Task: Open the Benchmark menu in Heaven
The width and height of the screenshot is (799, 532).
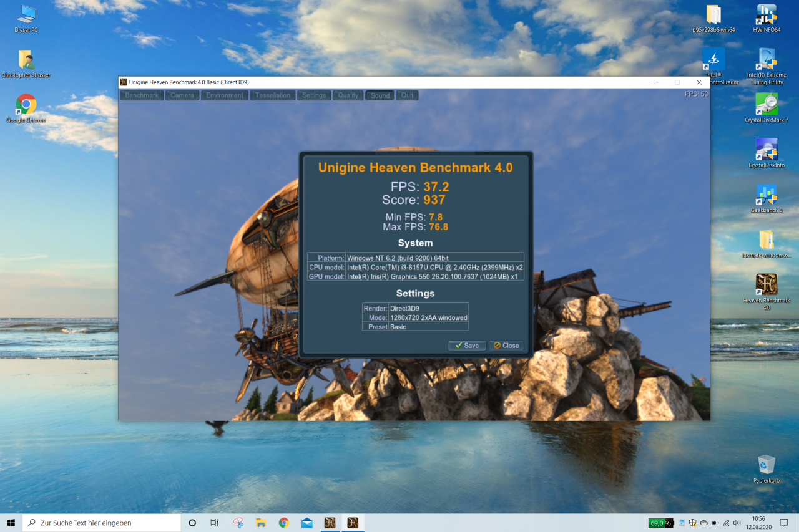Action: [142, 95]
